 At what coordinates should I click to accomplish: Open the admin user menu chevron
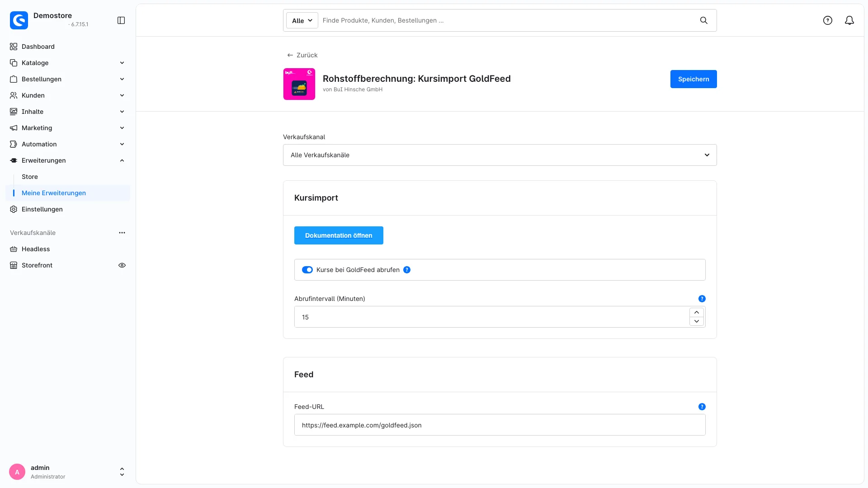pos(122,472)
